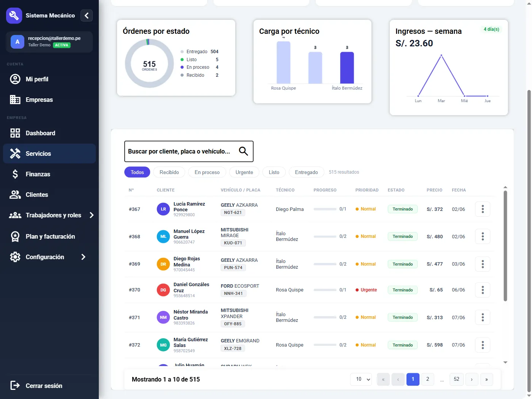Viewport: 532px width, 399px height.
Task: Click the orders table vertical scrollbar
Action: [505, 246]
